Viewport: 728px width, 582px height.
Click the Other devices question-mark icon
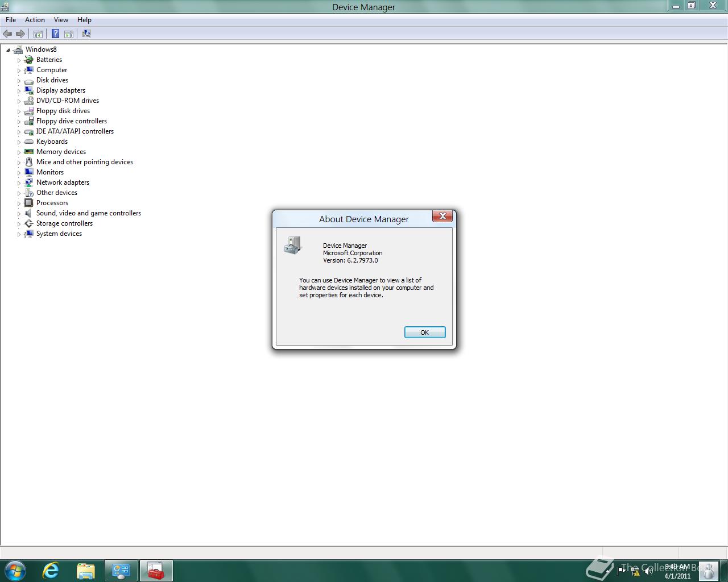tap(29, 193)
